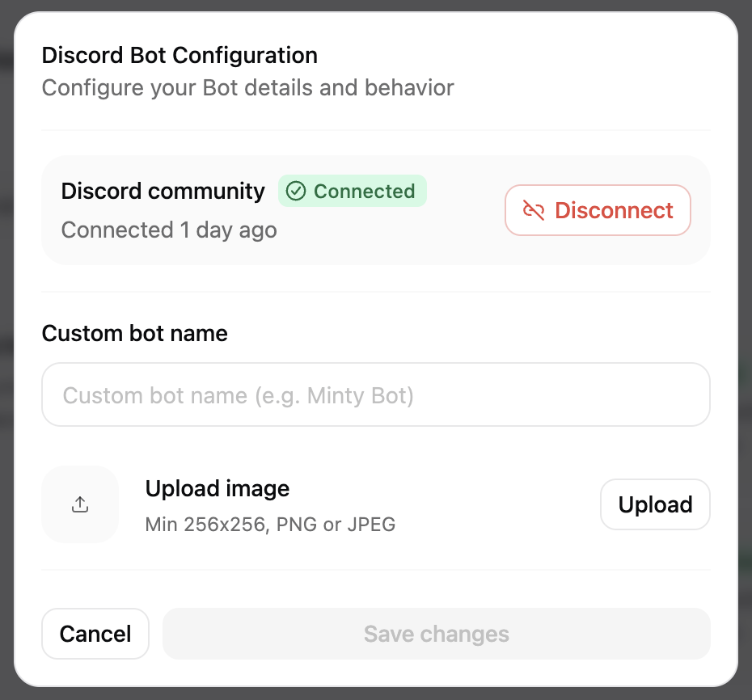Disconnect the Discord community
This screenshot has width=752, height=700.
point(598,210)
